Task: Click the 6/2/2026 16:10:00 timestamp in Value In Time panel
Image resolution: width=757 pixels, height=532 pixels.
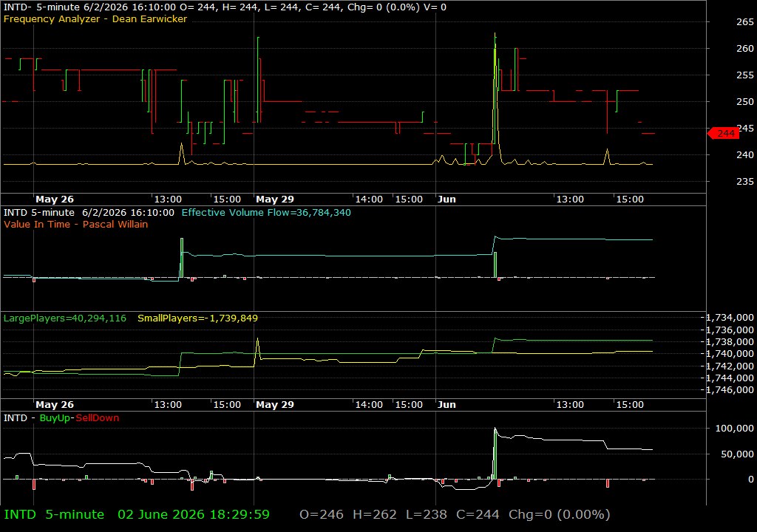Action: (x=128, y=212)
